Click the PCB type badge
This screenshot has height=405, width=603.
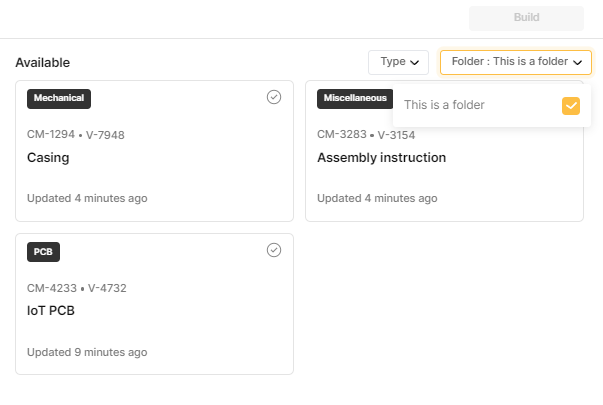(x=43, y=252)
